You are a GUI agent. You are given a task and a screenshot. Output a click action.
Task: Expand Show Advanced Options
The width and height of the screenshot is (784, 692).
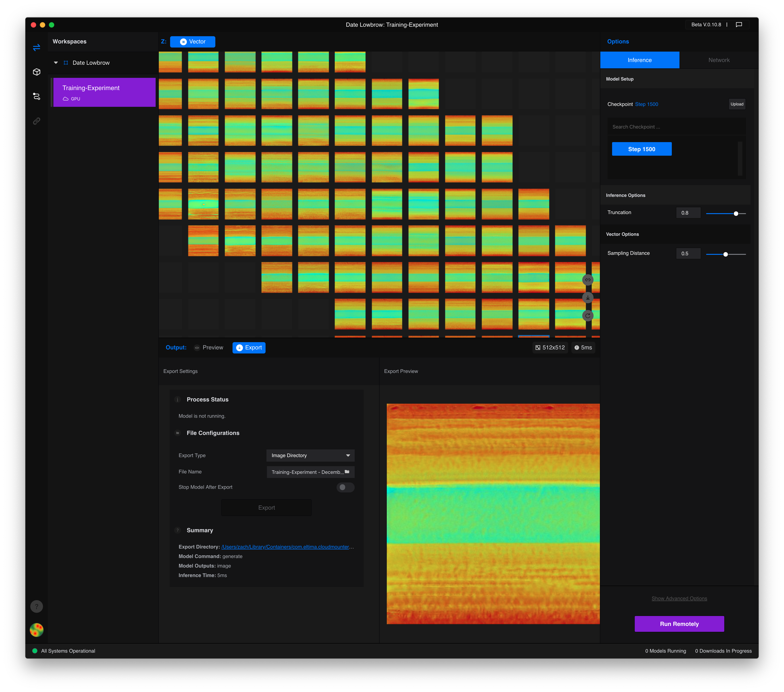pyautogui.click(x=679, y=598)
